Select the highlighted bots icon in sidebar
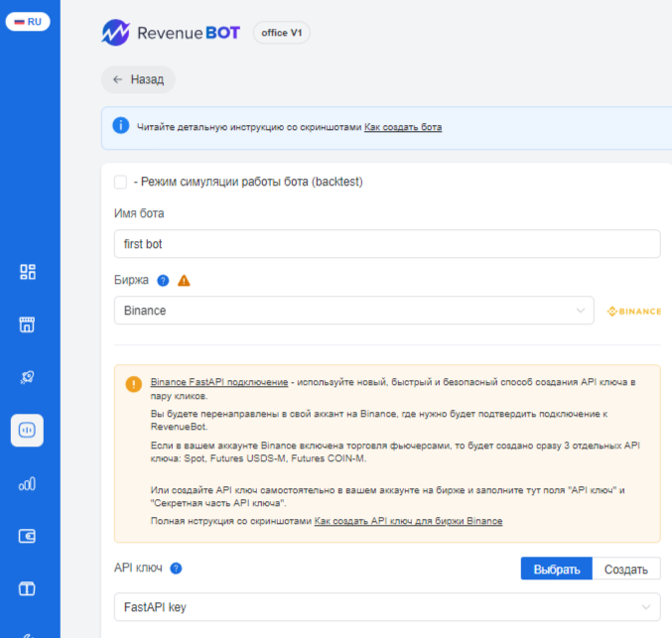This screenshot has width=672, height=638. (28, 431)
